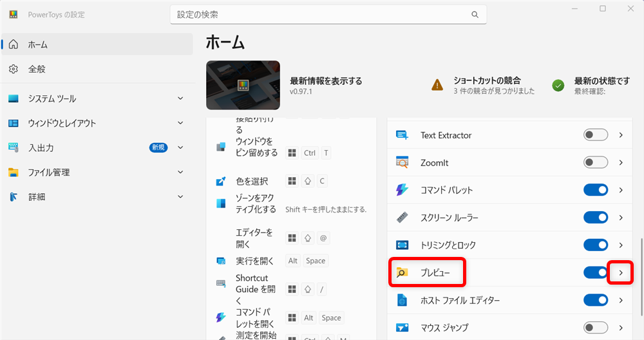This screenshot has height=340, width=644.
Task: Open the ホスト ファイル エディター row label
Action: point(460,300)
